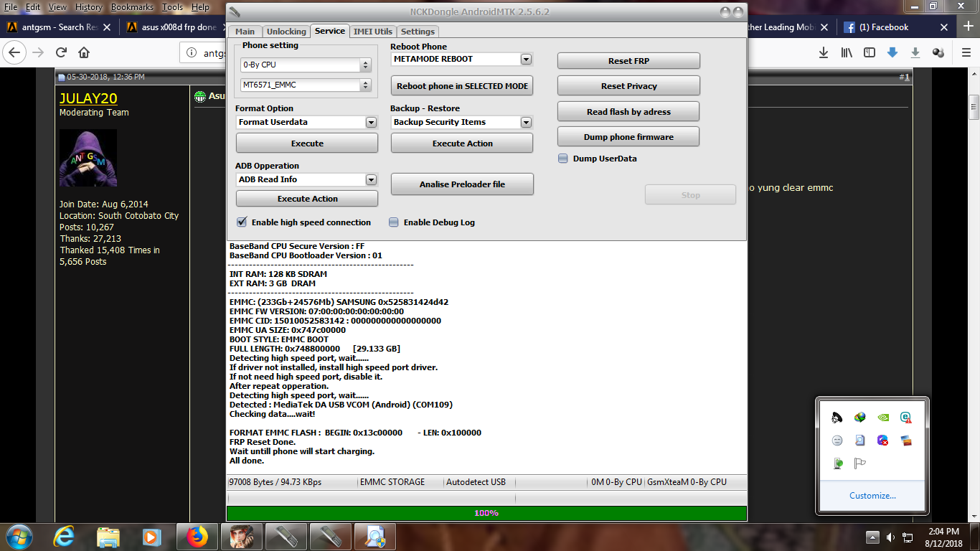Image resolution: width=980 pixels, height=551 pixels.
Task: Switch to the Unlocking tab
Action: 286,32
